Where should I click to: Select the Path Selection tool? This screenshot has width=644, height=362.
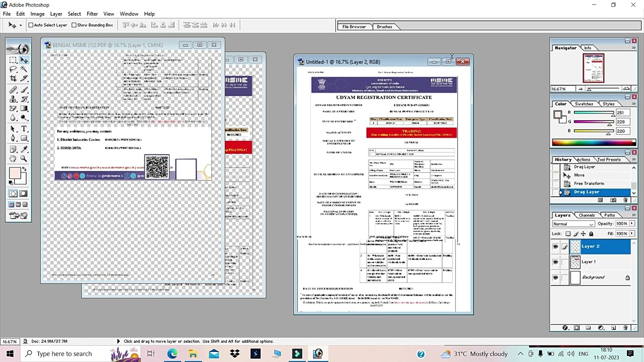pos(13,129)
